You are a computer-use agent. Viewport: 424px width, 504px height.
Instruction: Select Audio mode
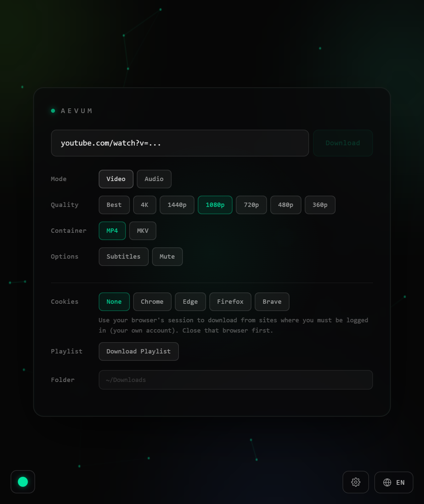(154, 179)
